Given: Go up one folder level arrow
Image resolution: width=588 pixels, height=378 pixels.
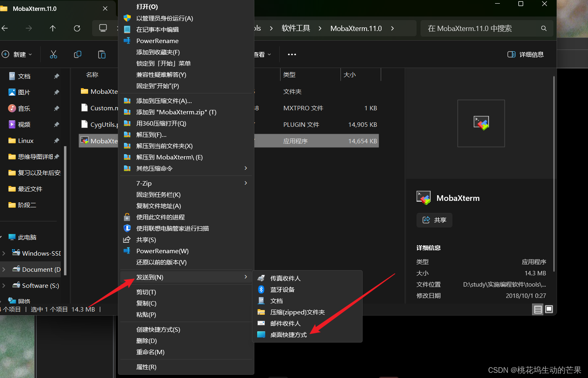Looking at the screenshot, I should tap(53, 28).
